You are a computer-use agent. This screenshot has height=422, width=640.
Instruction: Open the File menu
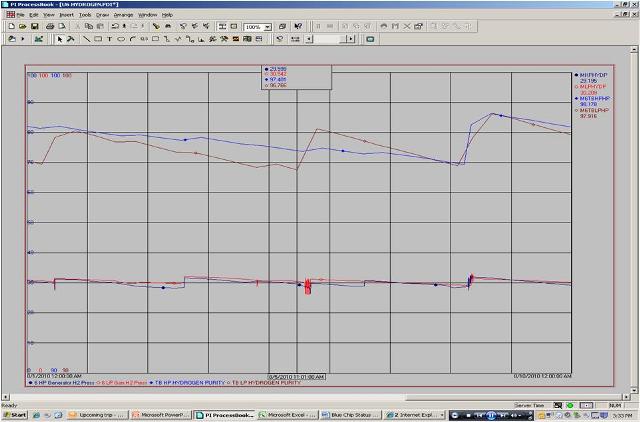[x=20, y=15]
